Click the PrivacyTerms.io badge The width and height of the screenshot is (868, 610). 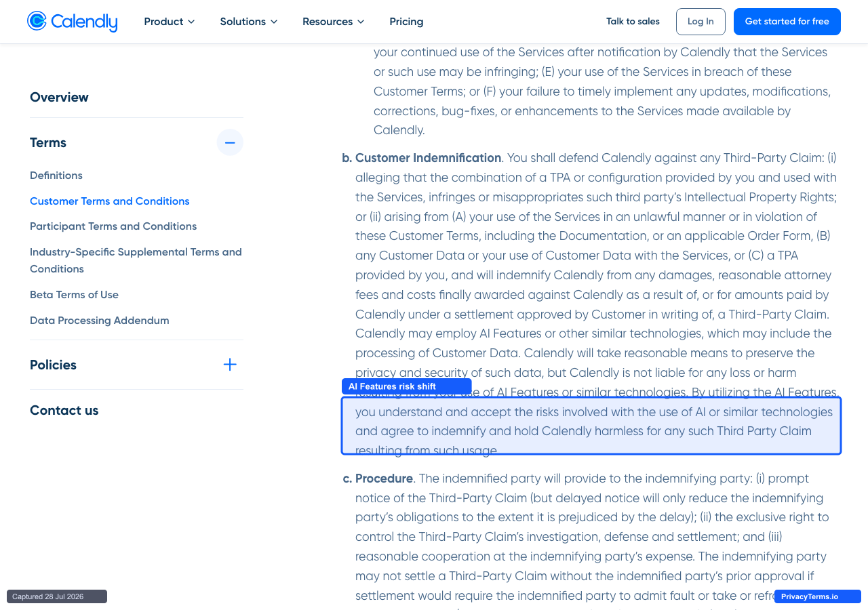pos(817,596)
